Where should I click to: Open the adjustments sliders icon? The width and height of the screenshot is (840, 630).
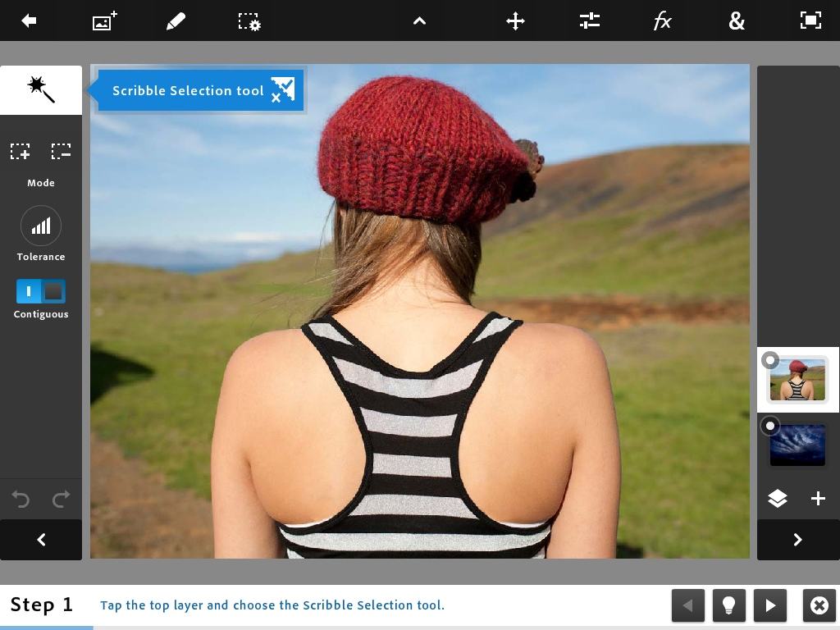(589, 21)
